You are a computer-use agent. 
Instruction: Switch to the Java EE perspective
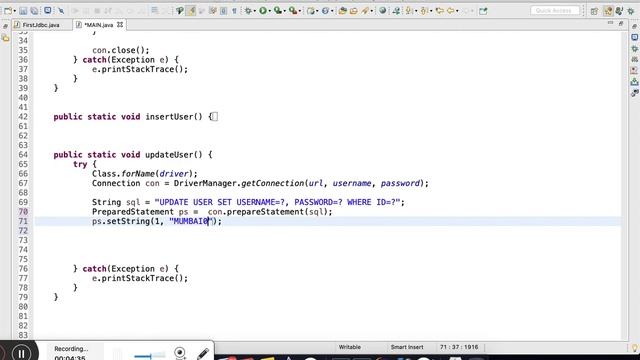(608, 11)
